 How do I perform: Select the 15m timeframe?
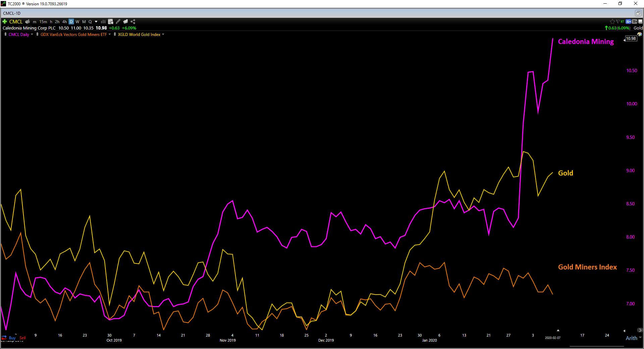click(x=43, y=22)
